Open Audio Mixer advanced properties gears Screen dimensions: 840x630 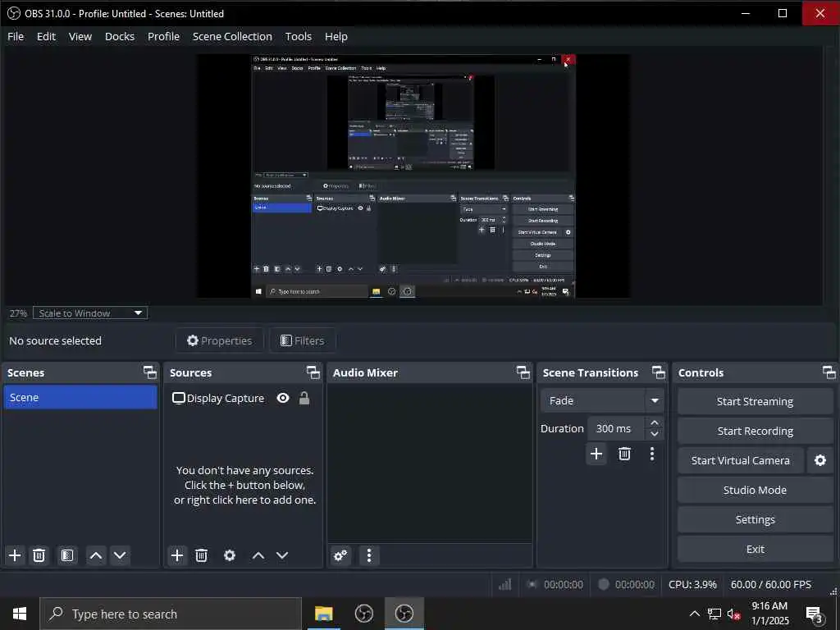click(340, 555)
